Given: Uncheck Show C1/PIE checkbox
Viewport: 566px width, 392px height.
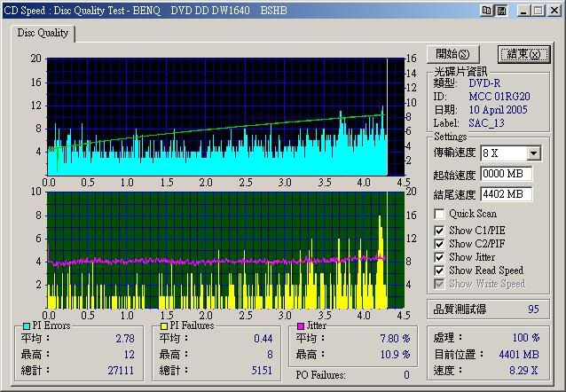Looking at the screenshot, I should (439, 231).
